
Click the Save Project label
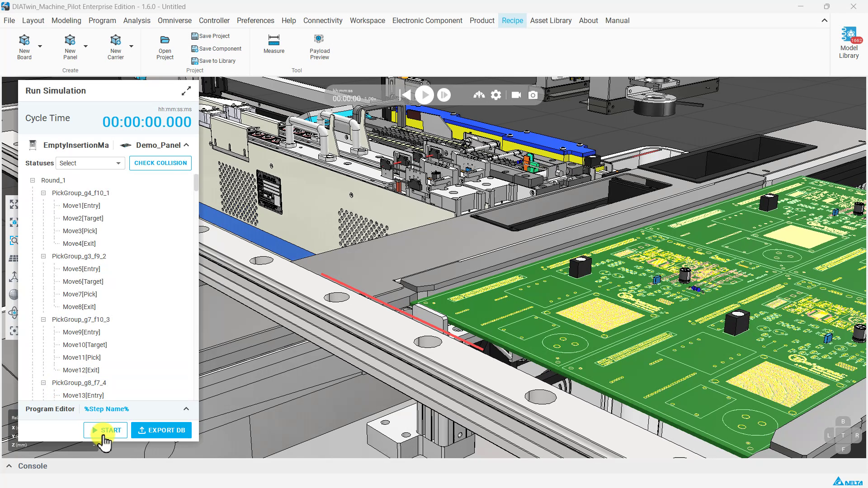(214, 36)
